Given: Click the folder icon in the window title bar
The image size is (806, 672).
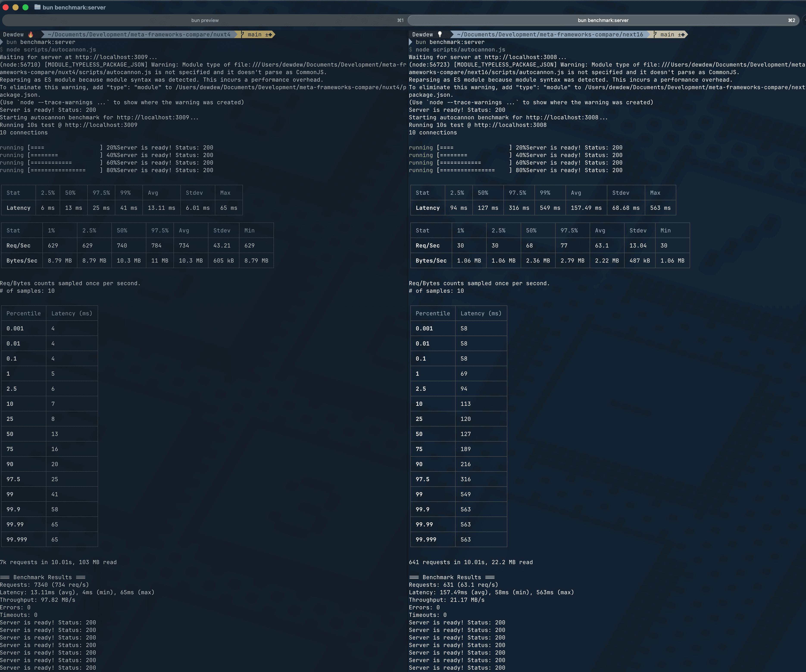Looking at the screenshot, I should (37, 7).
